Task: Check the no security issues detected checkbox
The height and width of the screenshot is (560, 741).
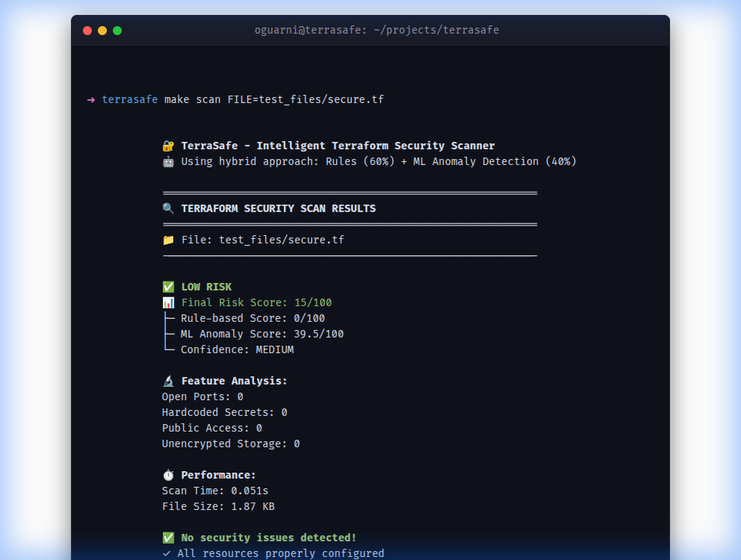Action: [x=167, y=537]
